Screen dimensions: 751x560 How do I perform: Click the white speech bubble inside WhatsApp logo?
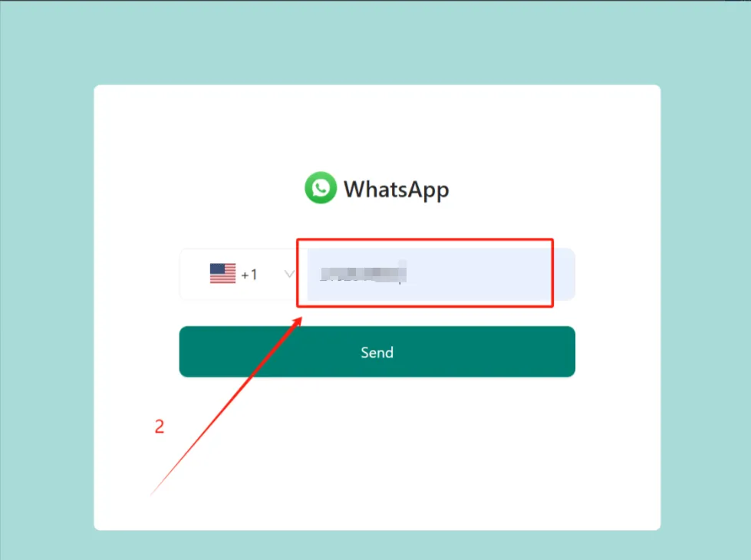coord(321,187)
